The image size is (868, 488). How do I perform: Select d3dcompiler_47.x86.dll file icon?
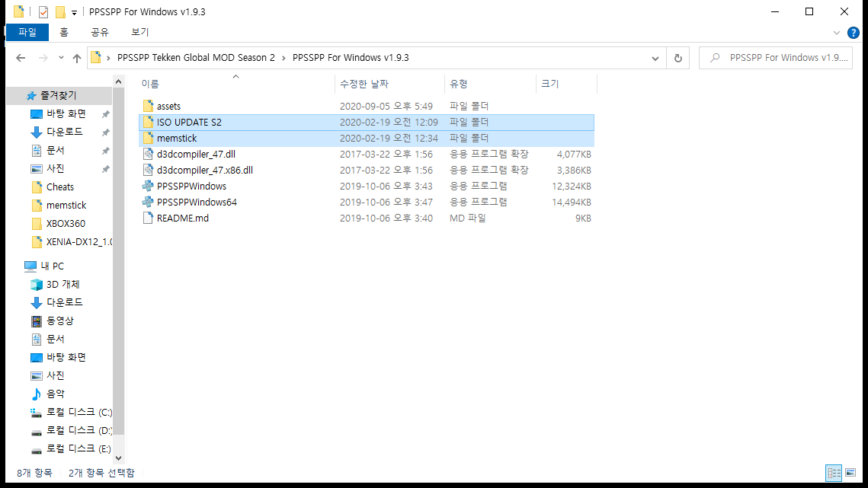point(148,170)
